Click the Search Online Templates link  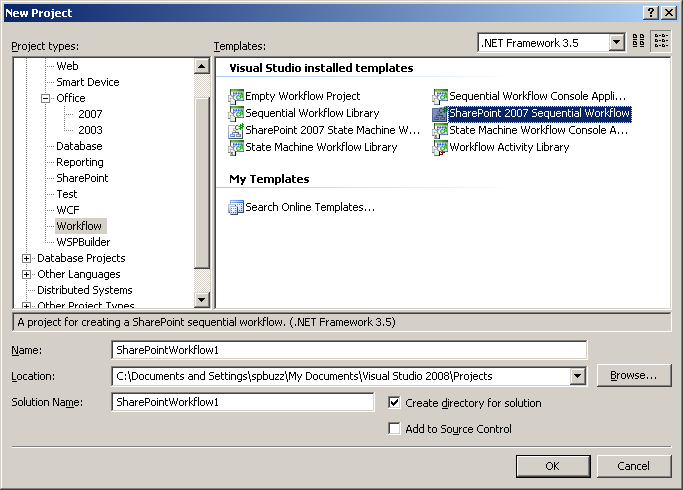point(310,207)
